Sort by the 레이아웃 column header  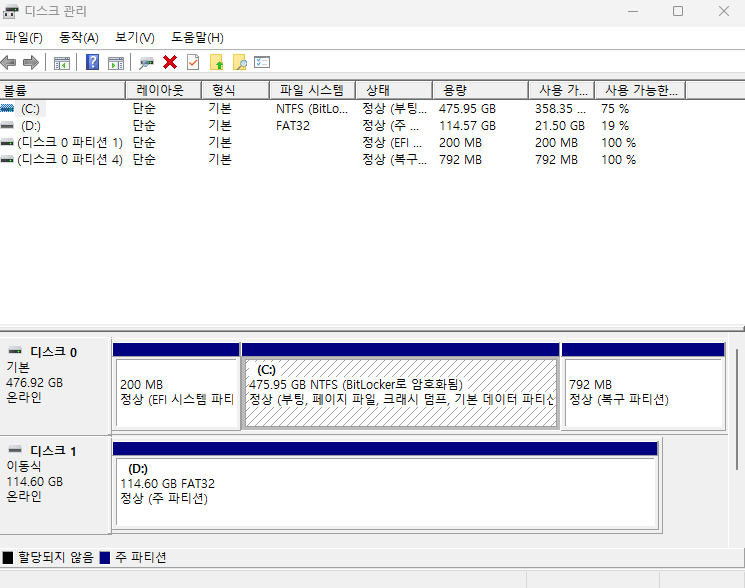point(163,90)
